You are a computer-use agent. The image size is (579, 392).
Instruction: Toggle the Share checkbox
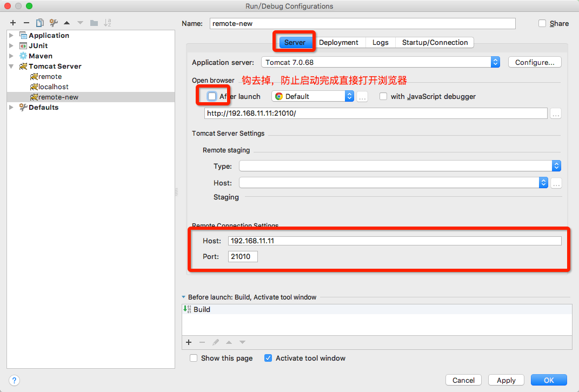pyautogui.click(x=542, y=24)
